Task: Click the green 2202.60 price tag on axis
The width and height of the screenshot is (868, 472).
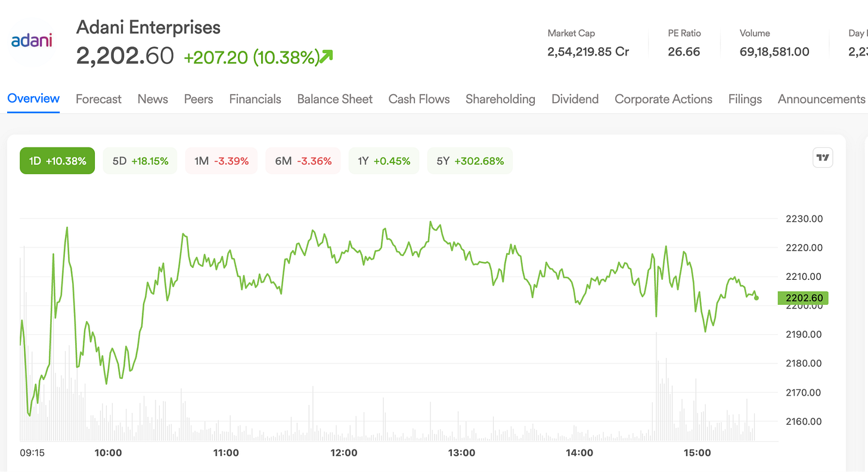Action: click(803, 298)
